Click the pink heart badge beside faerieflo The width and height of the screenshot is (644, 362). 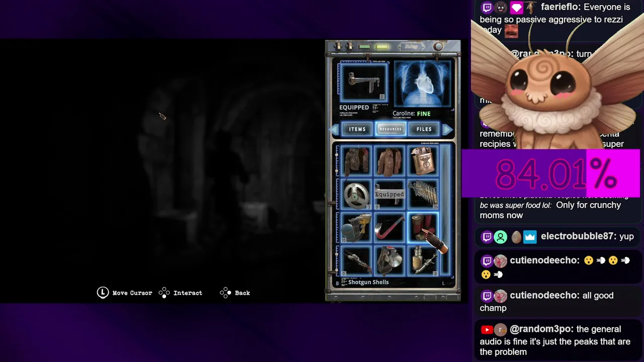click(x=516, y=8)
